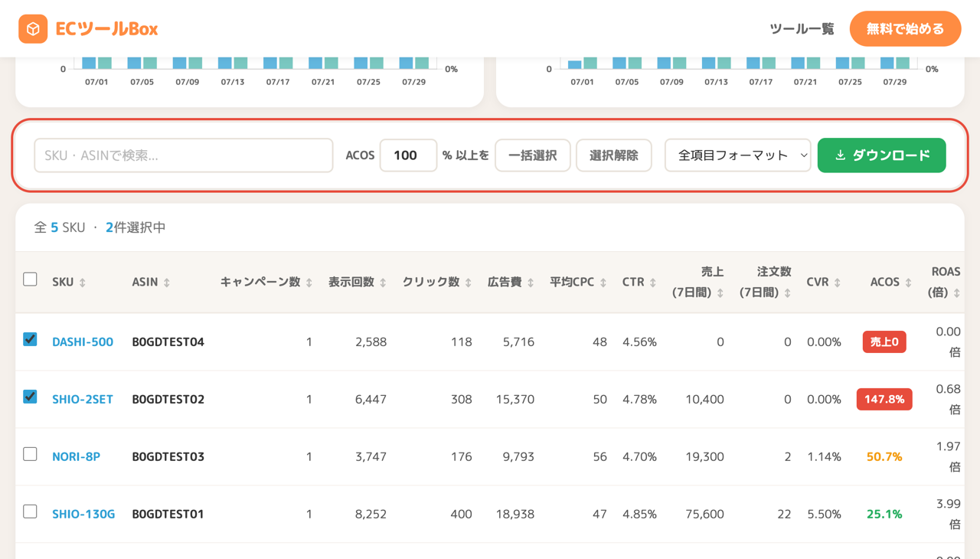Sort by CTR column sort icon
980x559 pixels.
tap(653, 283)
